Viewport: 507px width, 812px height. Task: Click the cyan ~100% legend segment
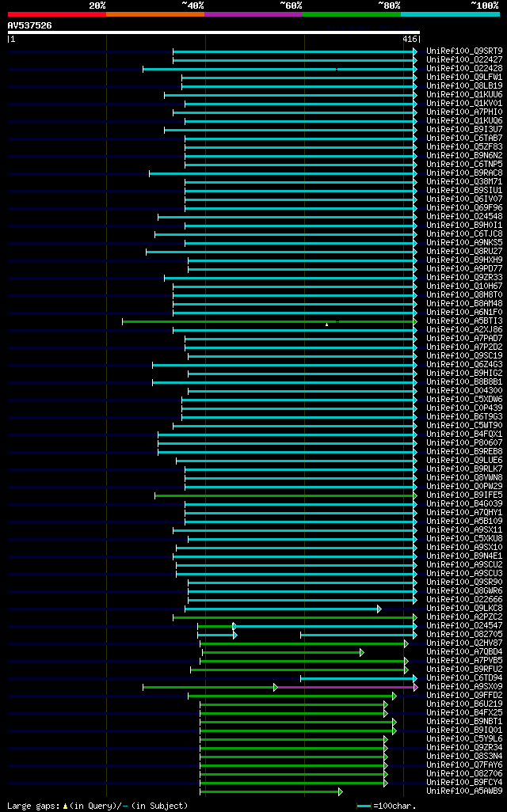tap(450, 14)
